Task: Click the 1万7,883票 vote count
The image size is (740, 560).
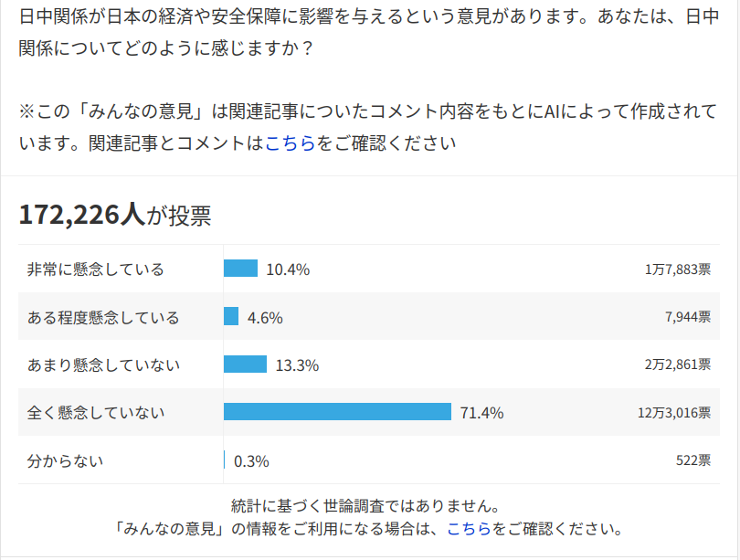Action: coord(677,269)
